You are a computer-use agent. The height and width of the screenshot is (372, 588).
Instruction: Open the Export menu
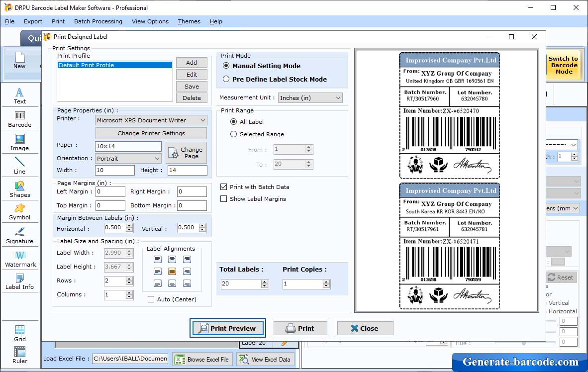(x=33, y=21)
